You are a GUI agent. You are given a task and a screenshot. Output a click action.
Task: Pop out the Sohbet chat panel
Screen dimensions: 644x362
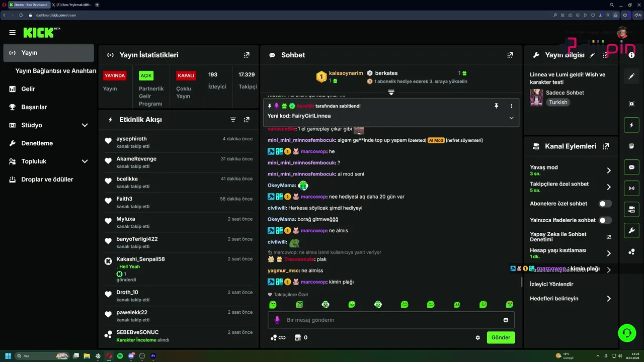coord(510,55)
